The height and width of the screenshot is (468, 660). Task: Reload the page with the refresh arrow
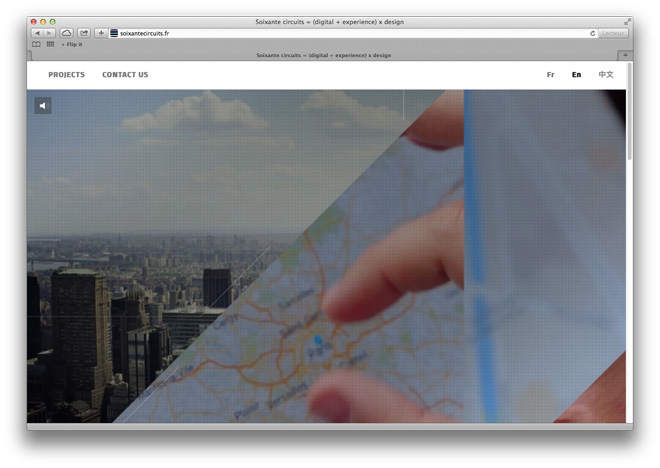pyautogui.click(x=592, y=33)
